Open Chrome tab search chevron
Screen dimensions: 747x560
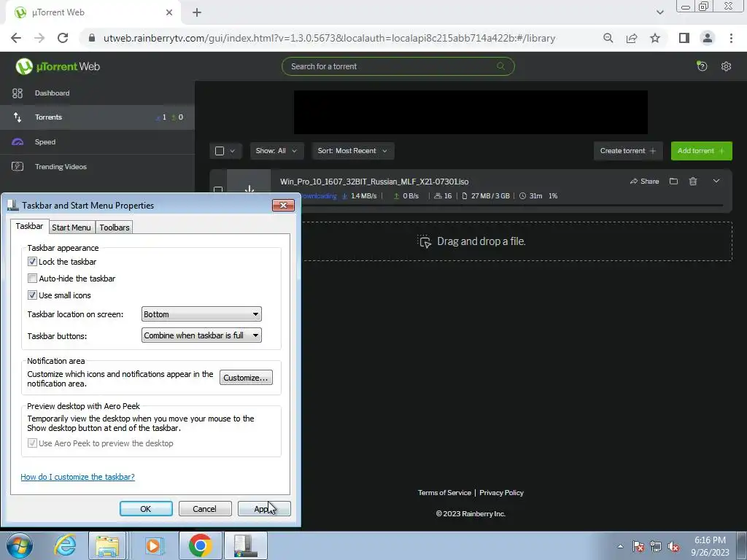click(x=659, y=12)
